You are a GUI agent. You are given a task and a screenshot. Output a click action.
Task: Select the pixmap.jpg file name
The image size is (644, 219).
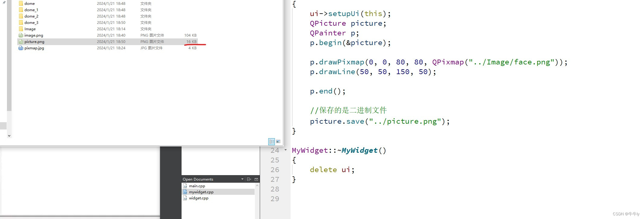34,48
